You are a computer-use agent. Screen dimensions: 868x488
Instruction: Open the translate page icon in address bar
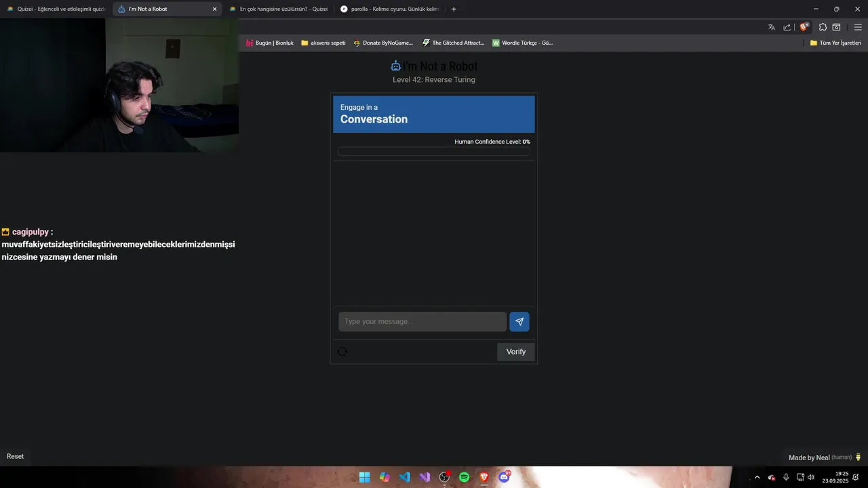(x=771, y=27)
